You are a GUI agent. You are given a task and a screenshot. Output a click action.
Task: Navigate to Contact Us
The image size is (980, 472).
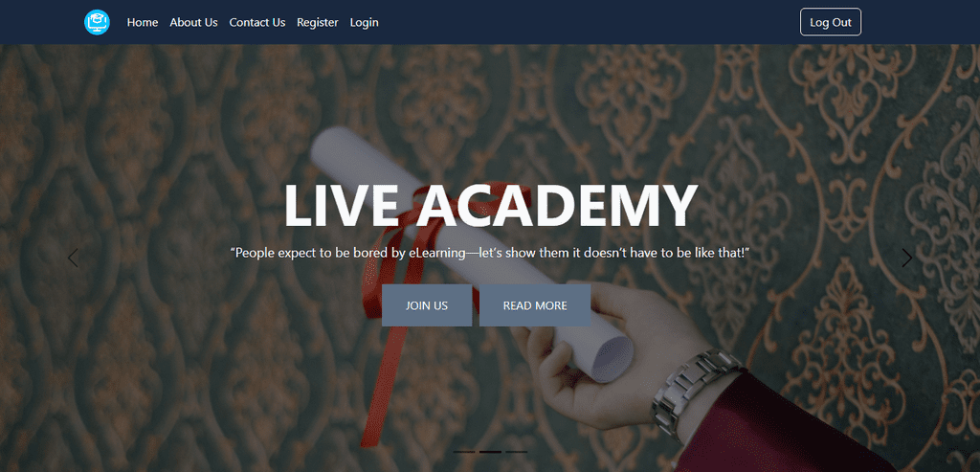point(257,23)
